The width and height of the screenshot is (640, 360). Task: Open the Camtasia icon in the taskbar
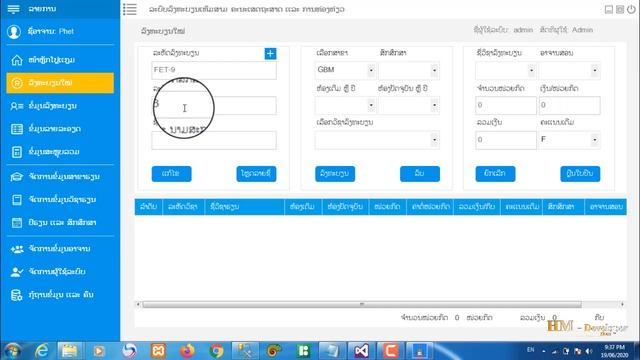[391, 351]
